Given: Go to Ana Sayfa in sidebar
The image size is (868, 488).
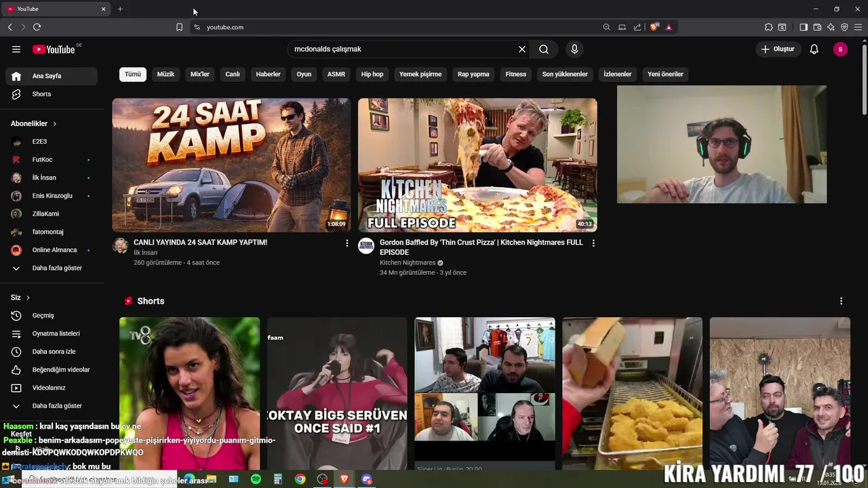Looking at the screenshot, I should (52, 76).
